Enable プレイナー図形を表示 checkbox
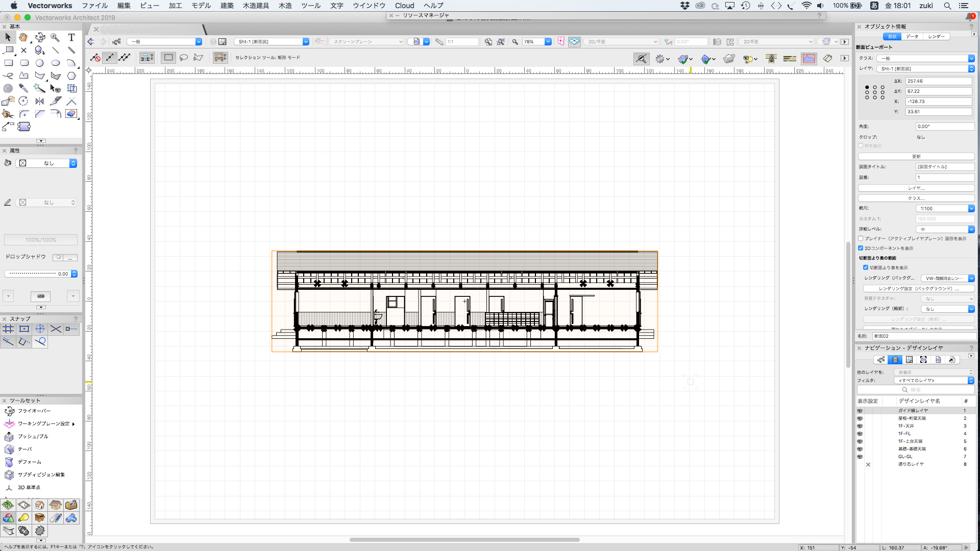This screenshot has width=980, height=551. (861, 238)
